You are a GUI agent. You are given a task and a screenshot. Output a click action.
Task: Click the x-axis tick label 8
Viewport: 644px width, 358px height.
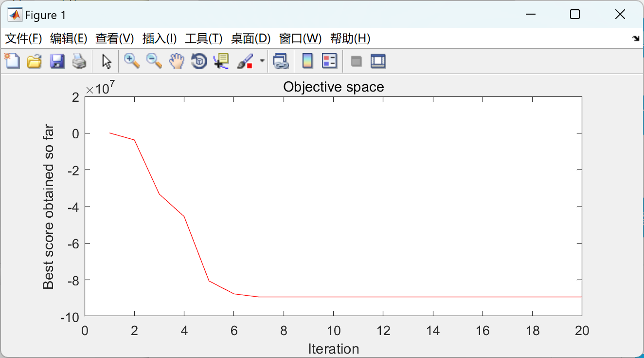point(284,331)
